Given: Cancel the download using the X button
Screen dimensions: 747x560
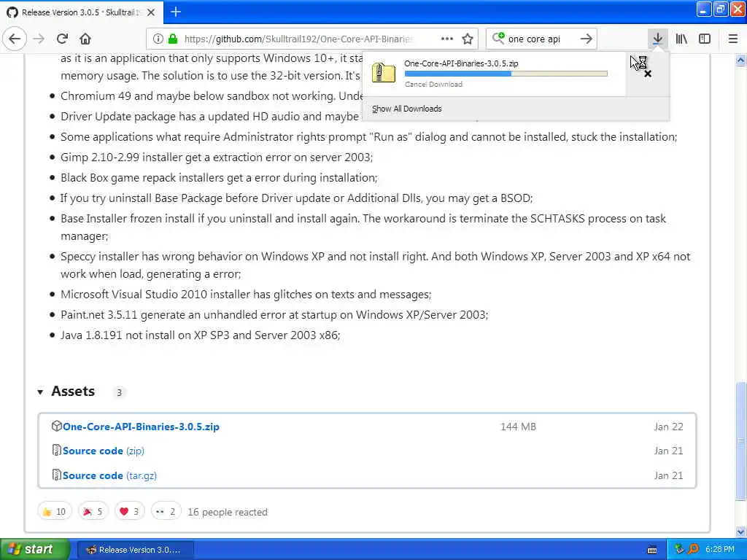Looking at the screenshot, I should [x=648, y=74].
